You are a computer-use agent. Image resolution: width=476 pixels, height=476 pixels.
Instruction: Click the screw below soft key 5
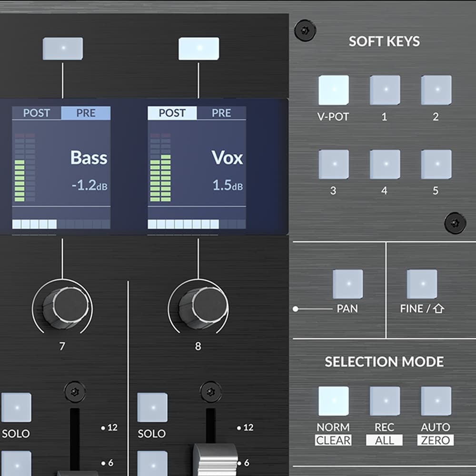[455, 223]
